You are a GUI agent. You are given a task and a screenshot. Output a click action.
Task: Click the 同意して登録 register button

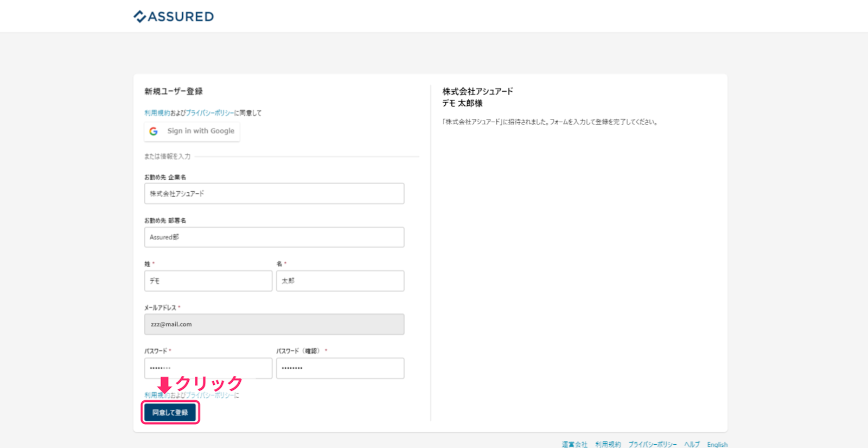click(x=170, y=413)
